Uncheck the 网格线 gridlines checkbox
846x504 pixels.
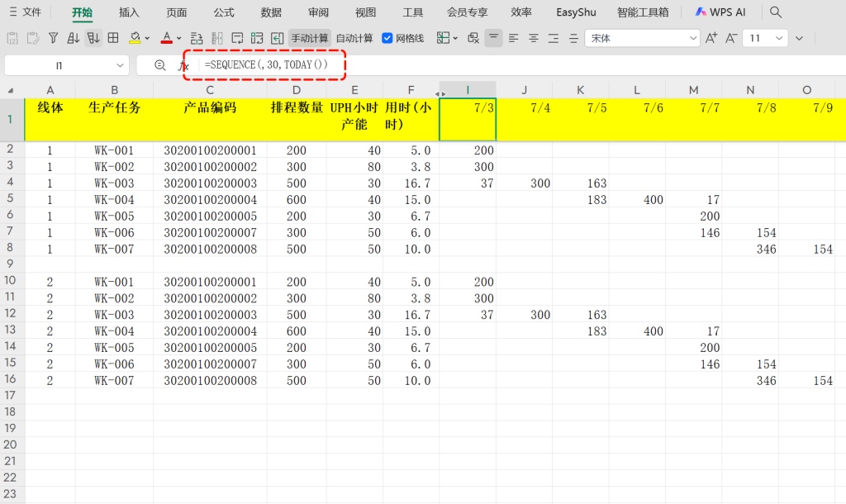coord(387,38)
